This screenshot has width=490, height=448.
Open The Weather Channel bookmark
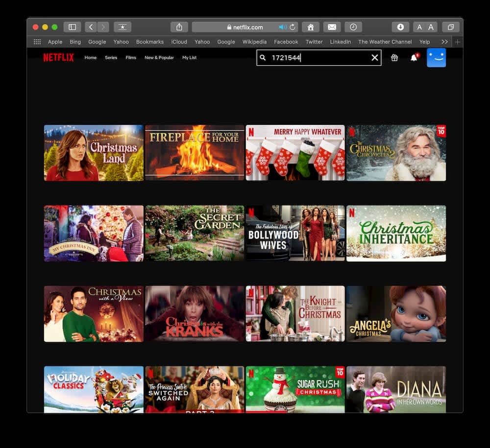click(x=385, y=42)
